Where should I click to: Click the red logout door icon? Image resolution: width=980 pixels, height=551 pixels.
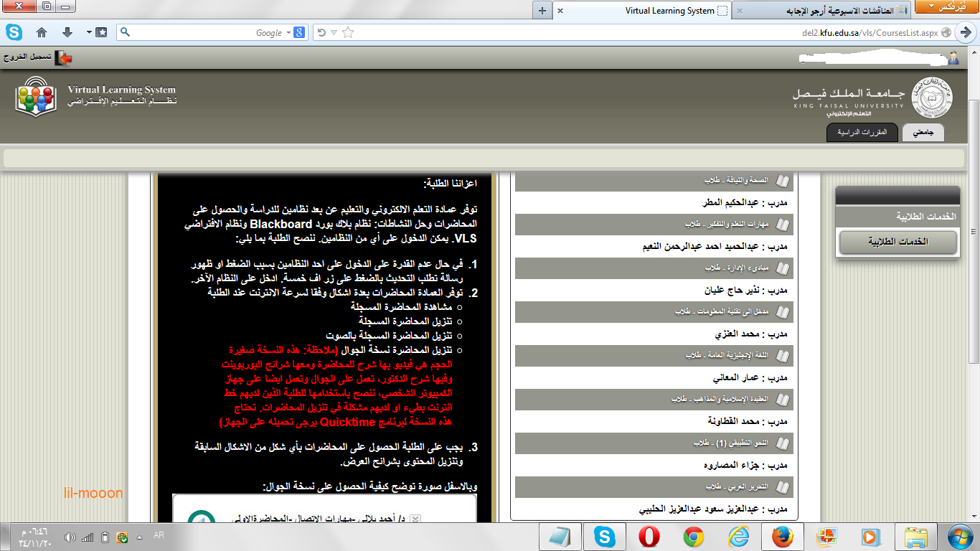coord(65,57)
